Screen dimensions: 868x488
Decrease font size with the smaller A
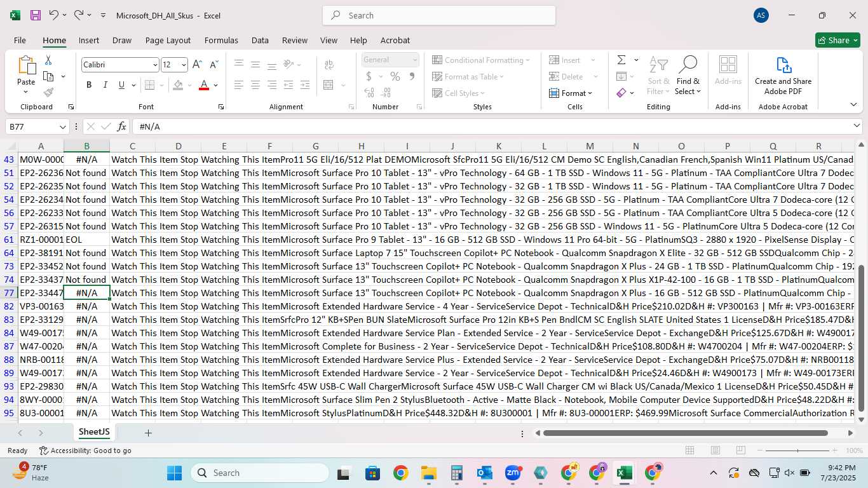[x=214, y=65]
